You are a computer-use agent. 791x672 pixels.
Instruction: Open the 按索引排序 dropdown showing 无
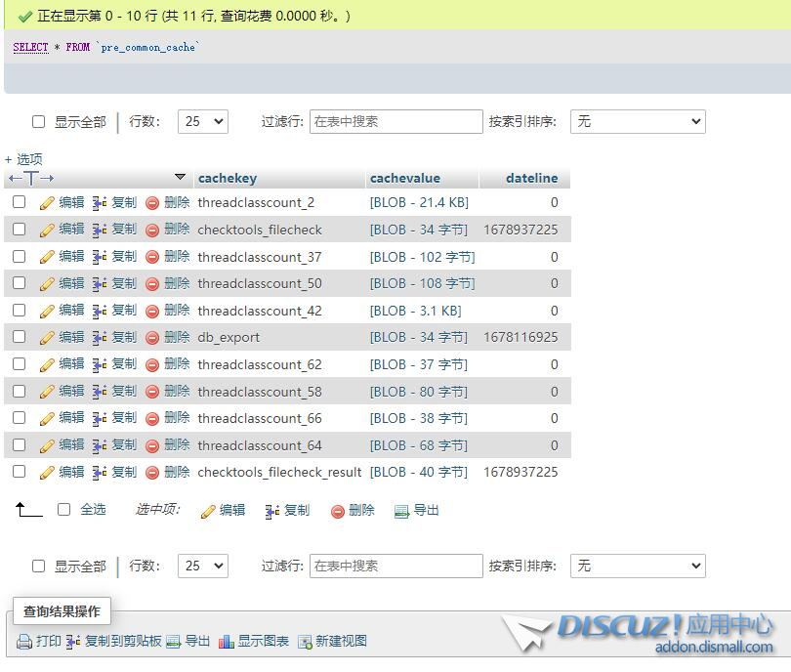pyautogui.click(x=638, y=121)
